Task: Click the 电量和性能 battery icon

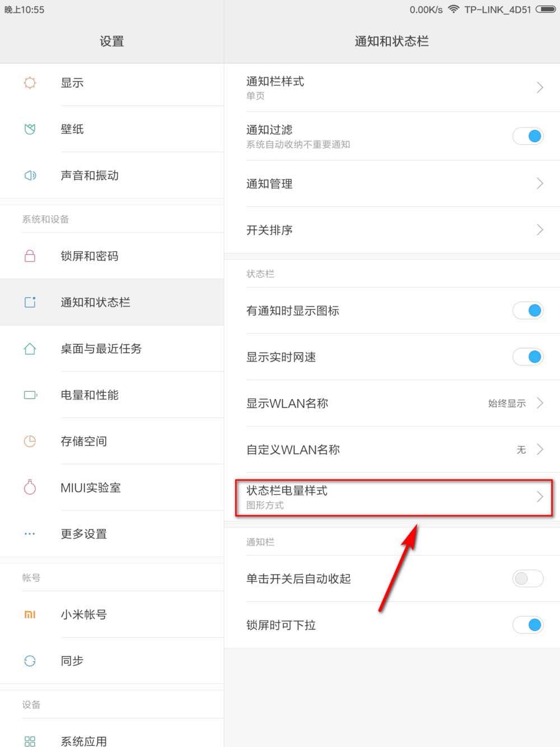Action: (x=30, y=395)
